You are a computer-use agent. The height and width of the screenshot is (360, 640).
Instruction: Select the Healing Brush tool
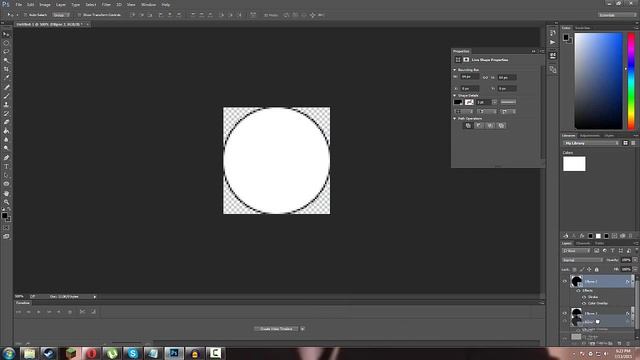pos(6,87)
